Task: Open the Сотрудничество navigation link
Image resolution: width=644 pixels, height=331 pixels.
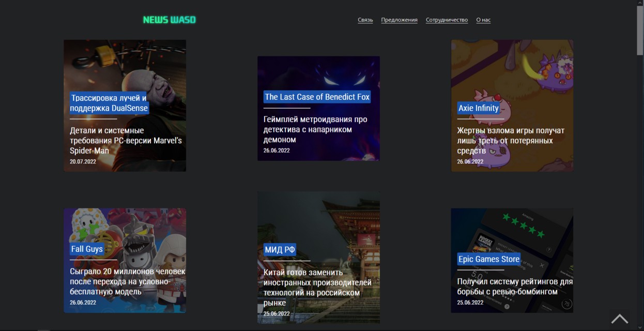Action: (x=447, y=20)
